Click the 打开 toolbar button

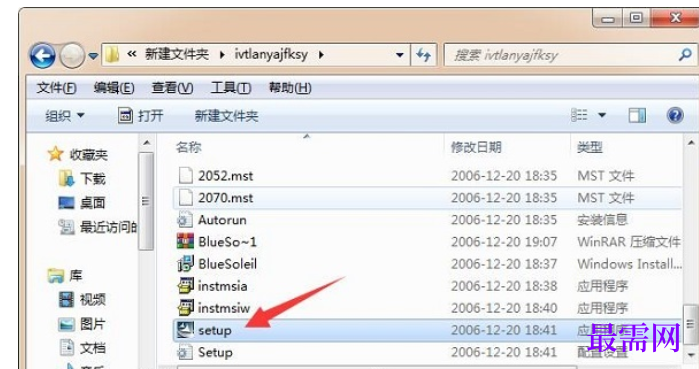coord(140,116)
